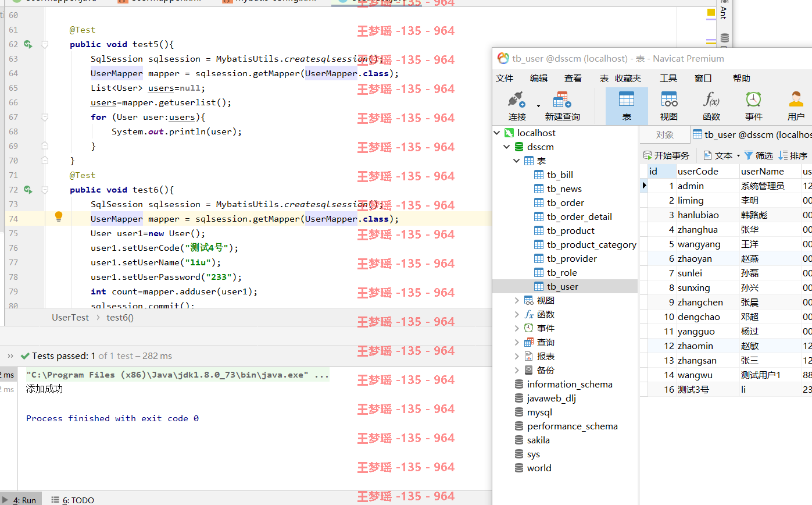Open the 连接 connection tool in Navicat
The image size is (812, 505).
pos(517,106)
